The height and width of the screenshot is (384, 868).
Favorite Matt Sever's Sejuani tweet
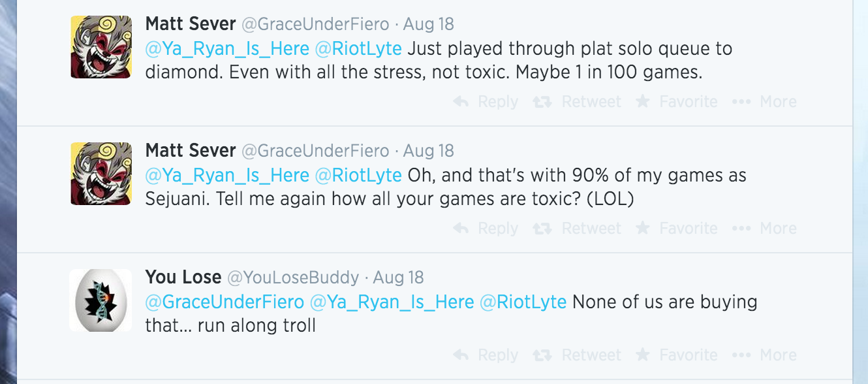(677, 229)
